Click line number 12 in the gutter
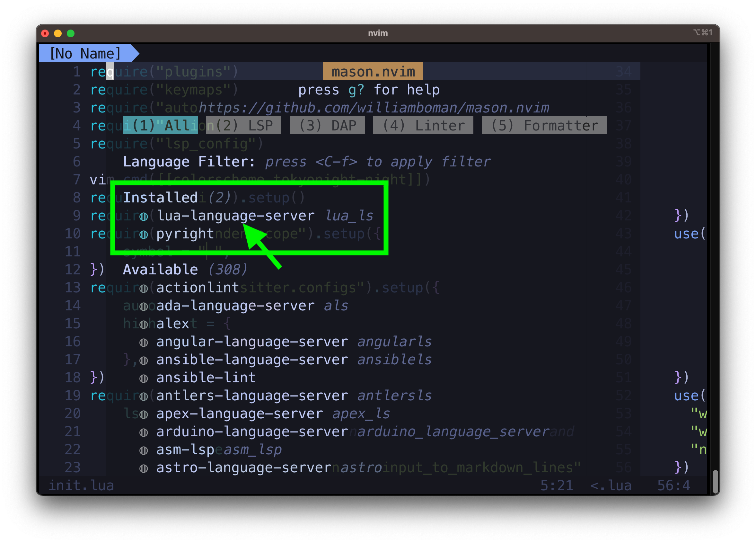The height and width of the screenshot is (543, 756). 73,270
